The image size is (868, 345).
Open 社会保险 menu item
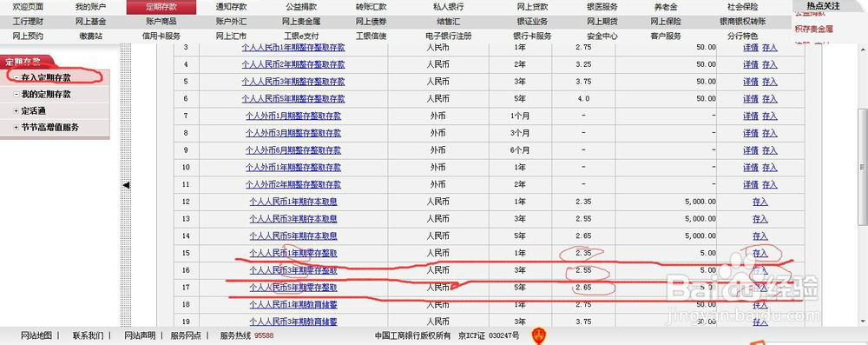(743, 7)
